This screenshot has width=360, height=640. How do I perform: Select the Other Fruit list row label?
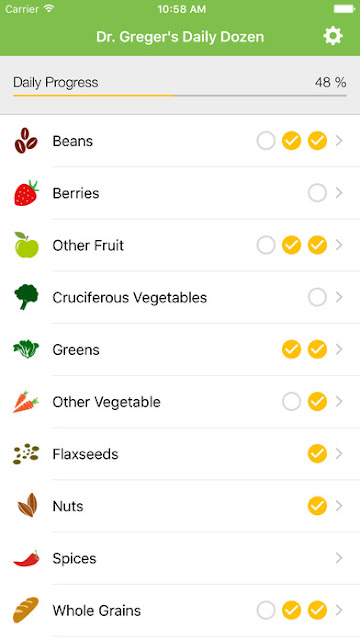[88, 245]
